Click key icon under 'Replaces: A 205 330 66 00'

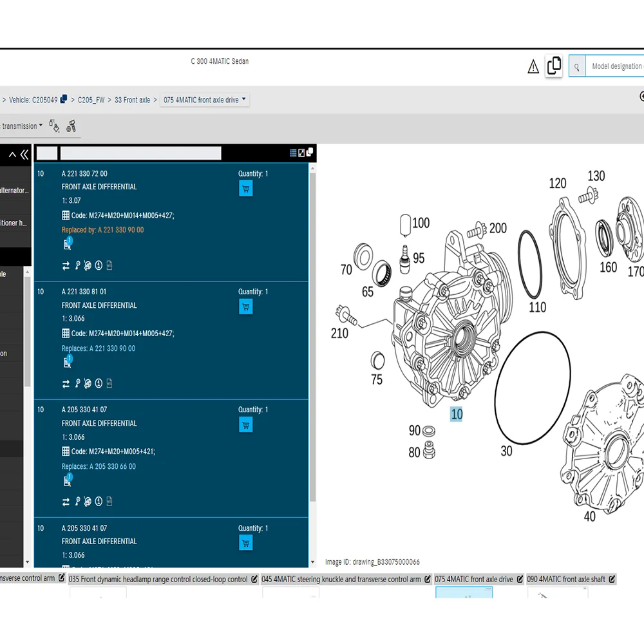point(77,502)
